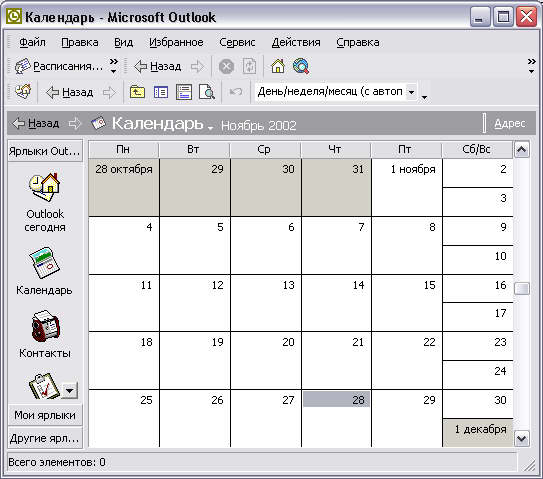Screen dimensions: 543x479
Task: Click the Outlook icon in title bar
Action: 14,16
